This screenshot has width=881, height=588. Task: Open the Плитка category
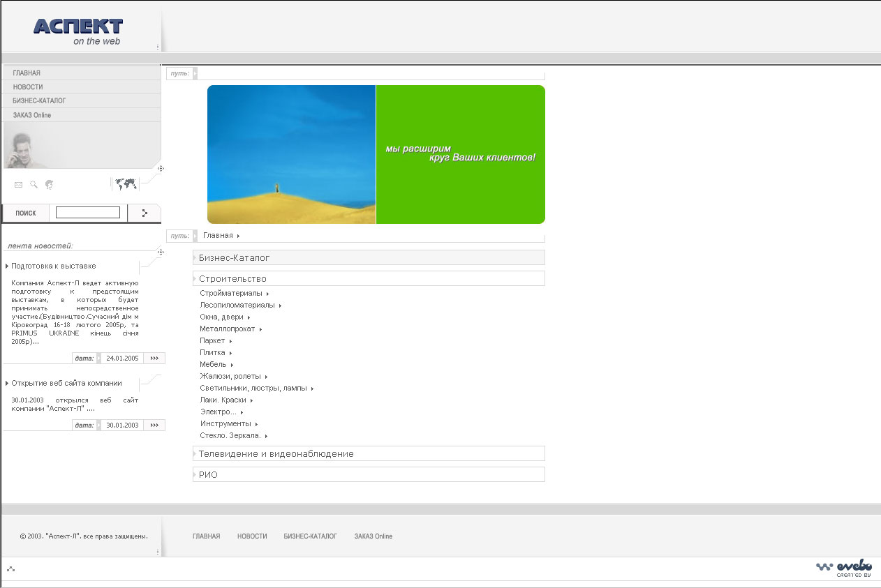click(x=212, y=353)
